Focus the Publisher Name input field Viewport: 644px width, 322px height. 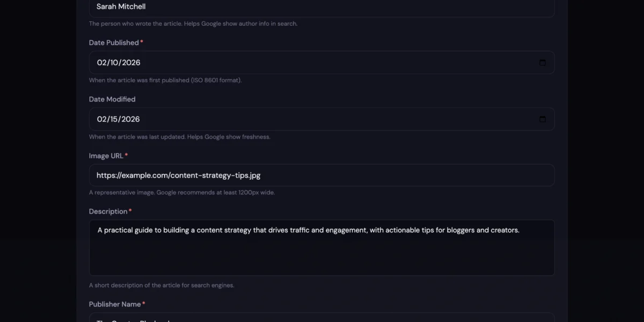click(322, 319)
